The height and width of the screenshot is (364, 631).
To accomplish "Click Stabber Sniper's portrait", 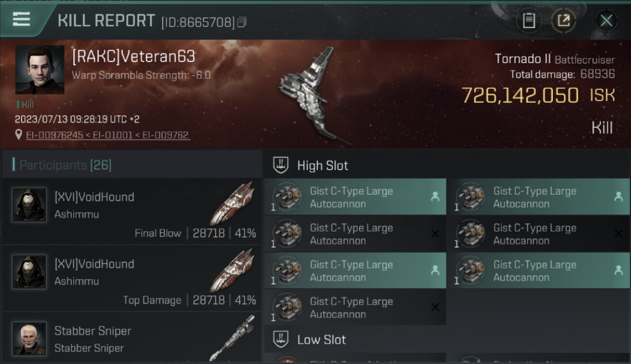I will 29,338.
